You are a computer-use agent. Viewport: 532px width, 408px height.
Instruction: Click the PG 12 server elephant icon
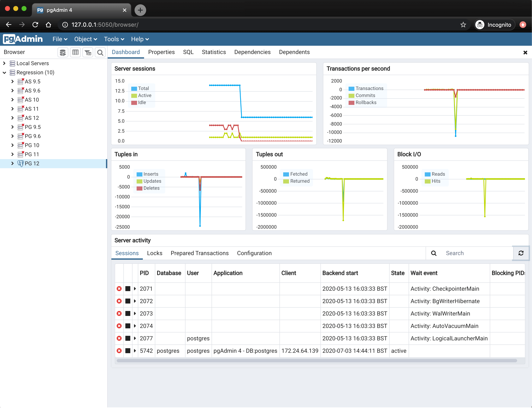coord(21,163)
